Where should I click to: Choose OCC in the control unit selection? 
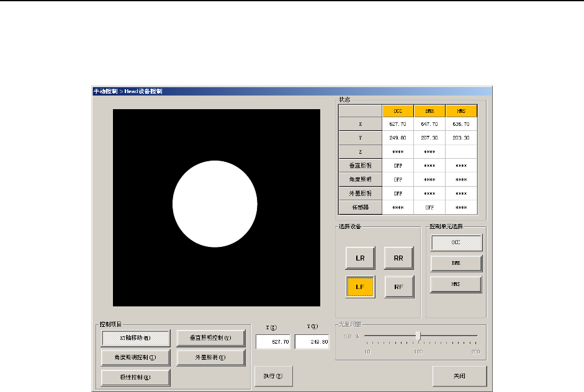coord(456,243)
